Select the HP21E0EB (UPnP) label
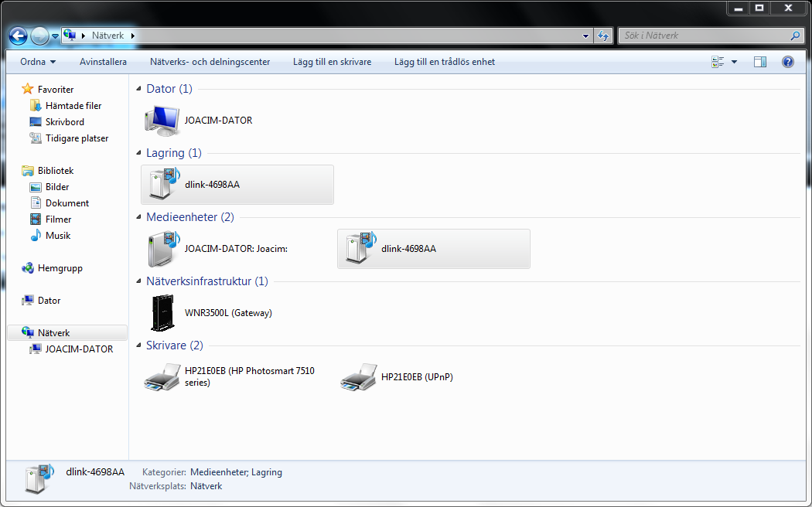 (x=417, y=376)
